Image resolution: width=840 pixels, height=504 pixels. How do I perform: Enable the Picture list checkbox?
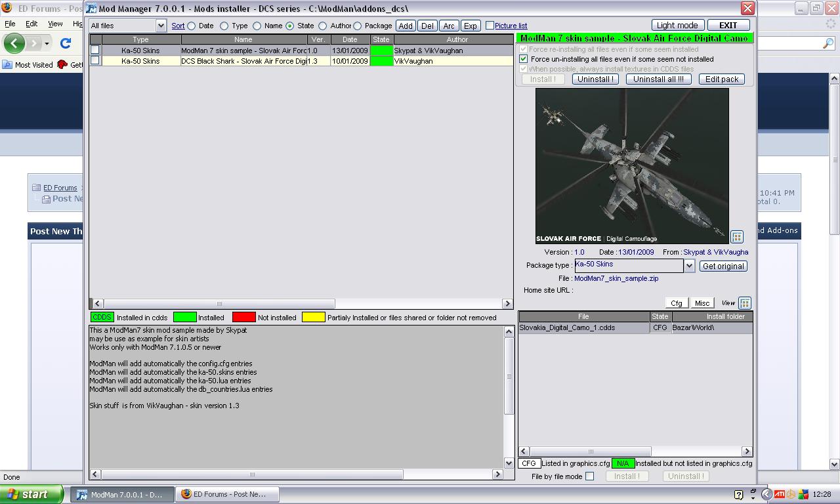tap(490, 26)
